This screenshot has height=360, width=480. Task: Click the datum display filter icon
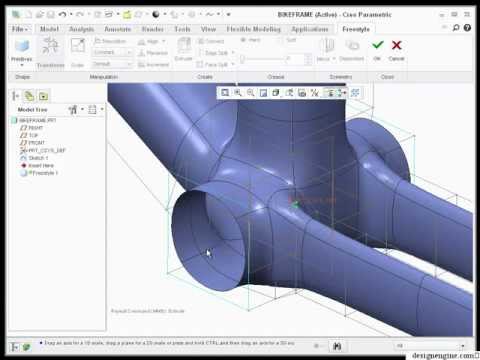(x=315, y=93)
